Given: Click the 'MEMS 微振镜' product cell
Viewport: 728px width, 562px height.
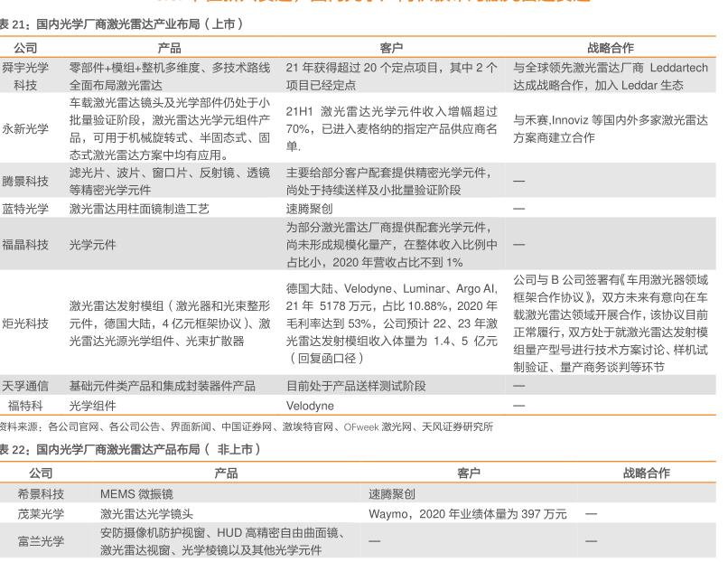Looking at the screenshot, I should coord(136,493).
